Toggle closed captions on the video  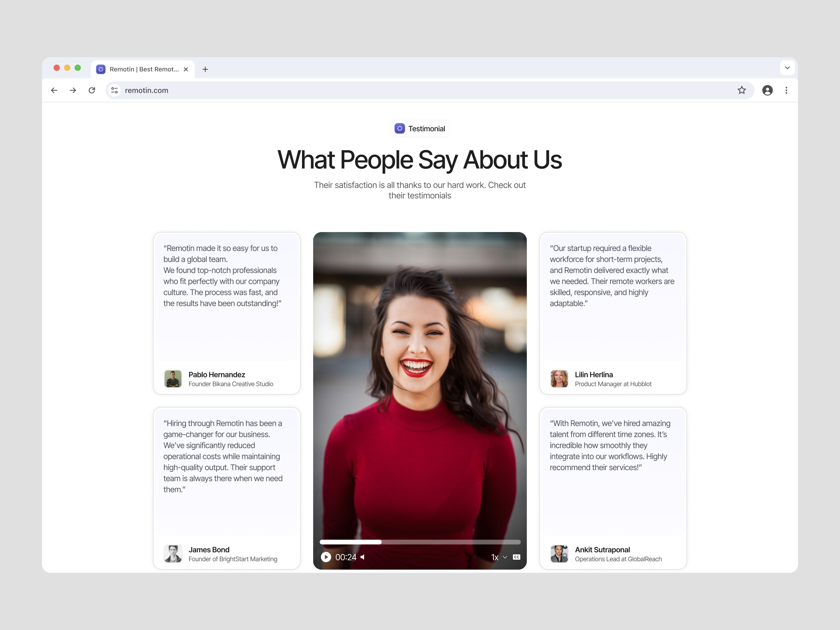517,557
